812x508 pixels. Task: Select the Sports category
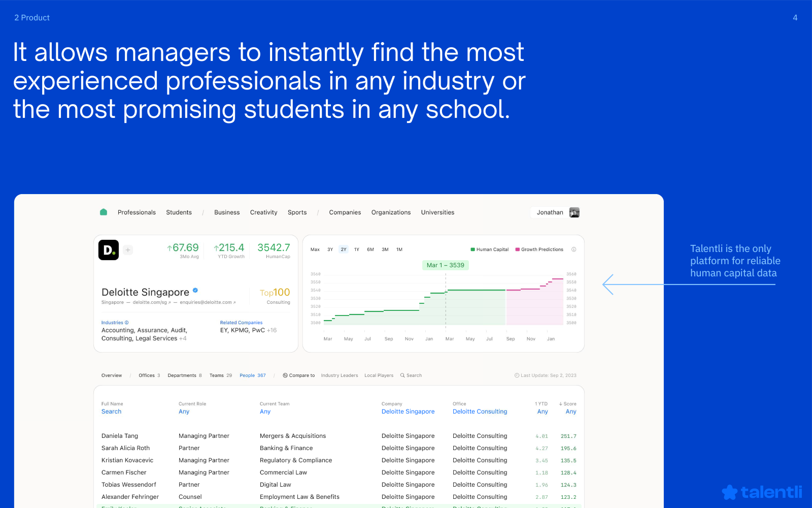297,212
